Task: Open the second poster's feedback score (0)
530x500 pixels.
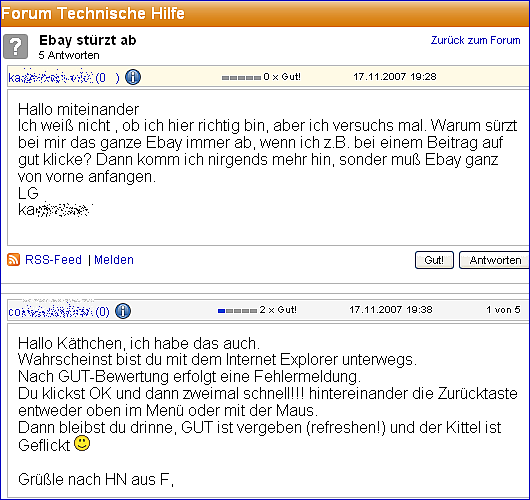Action: pyautogui.click(x=102, y=312)
